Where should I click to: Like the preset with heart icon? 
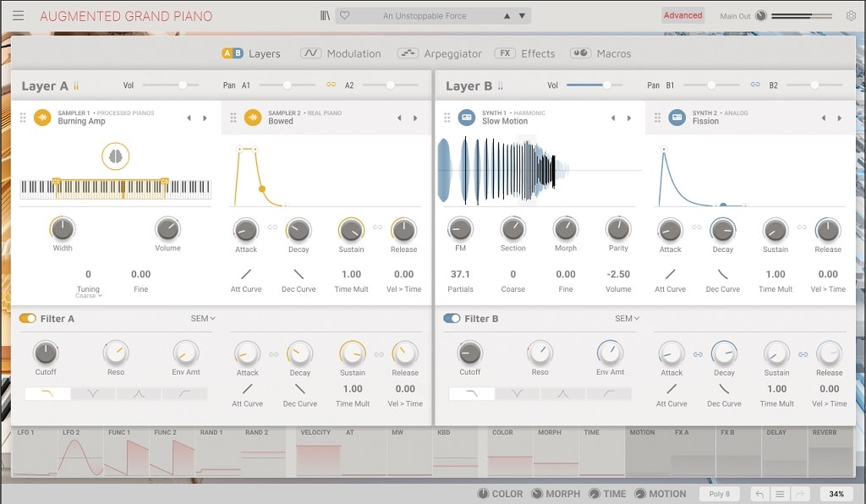click(345, 15)
